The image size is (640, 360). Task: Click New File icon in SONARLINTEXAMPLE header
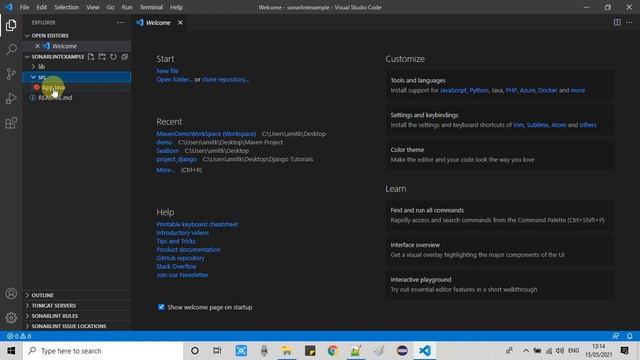[x=91, y=57]
